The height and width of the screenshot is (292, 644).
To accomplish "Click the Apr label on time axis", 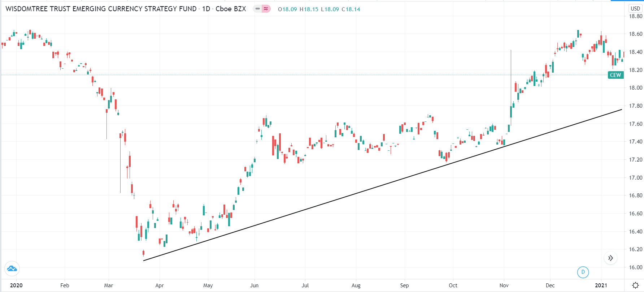I will tap(160, 285).
